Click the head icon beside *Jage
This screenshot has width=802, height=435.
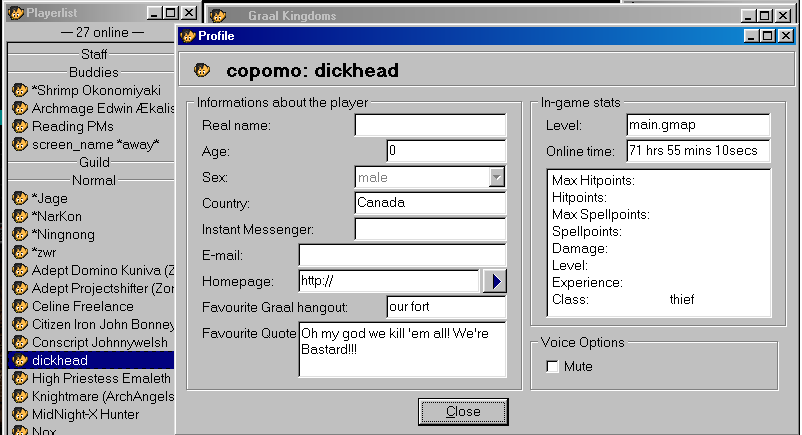click(x=19, y=198)
